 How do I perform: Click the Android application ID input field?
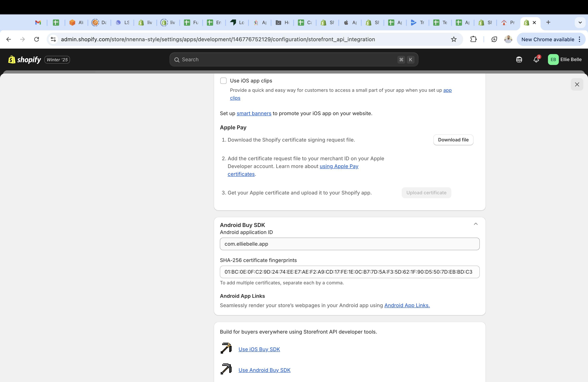click(x=349, y=244)
